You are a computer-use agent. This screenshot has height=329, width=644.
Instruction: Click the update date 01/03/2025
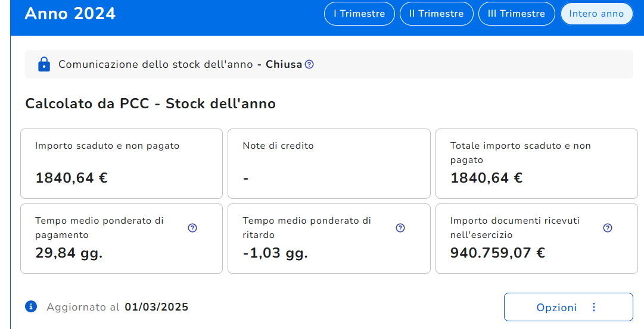157,307
